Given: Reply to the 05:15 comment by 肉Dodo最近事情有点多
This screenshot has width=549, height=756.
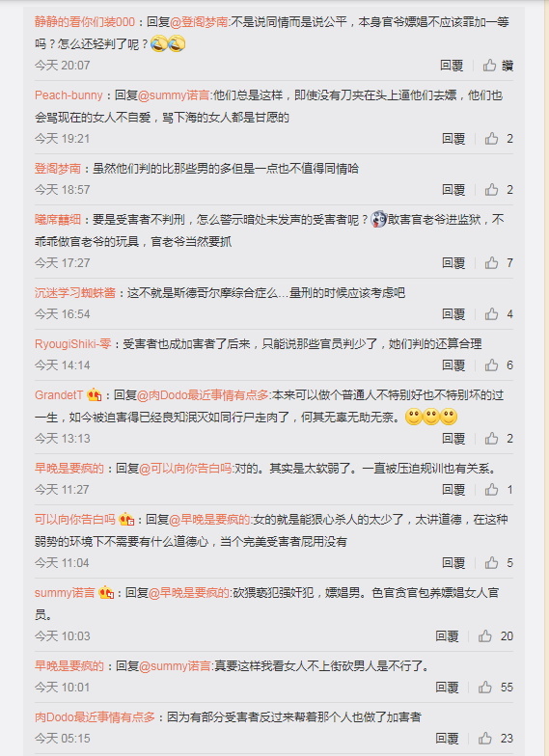Looking at the screenshot, I should (x=447, y=739).
